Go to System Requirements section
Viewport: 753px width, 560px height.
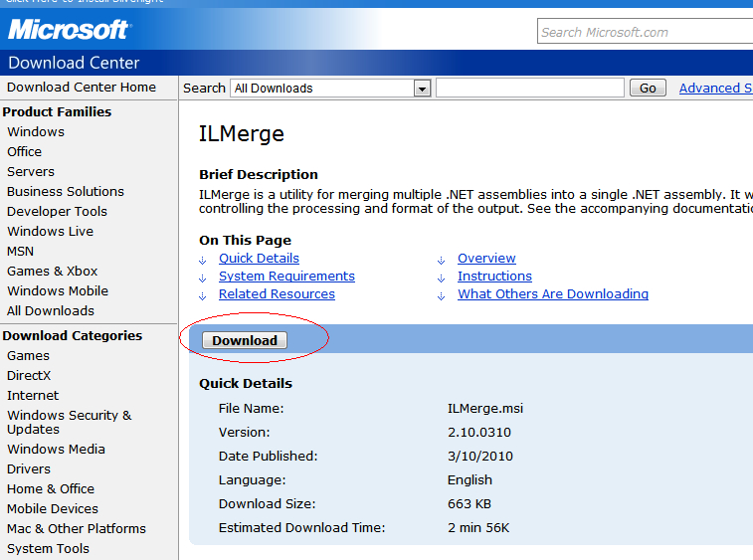pyautogui.click(x=286, y=277)
